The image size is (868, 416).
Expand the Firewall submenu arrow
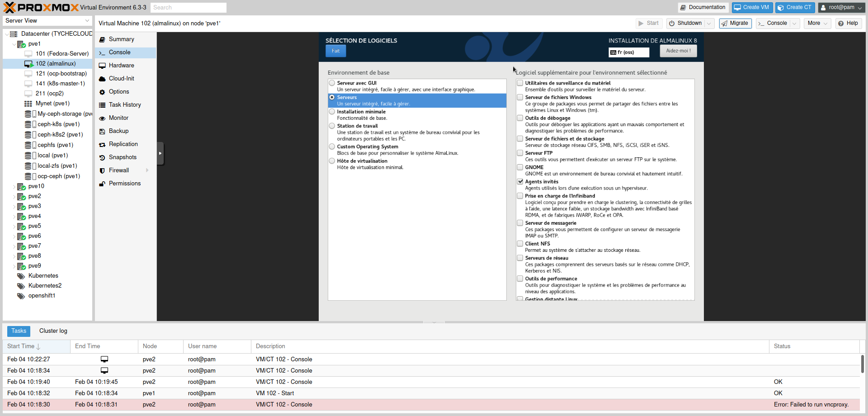pos(147,170)
